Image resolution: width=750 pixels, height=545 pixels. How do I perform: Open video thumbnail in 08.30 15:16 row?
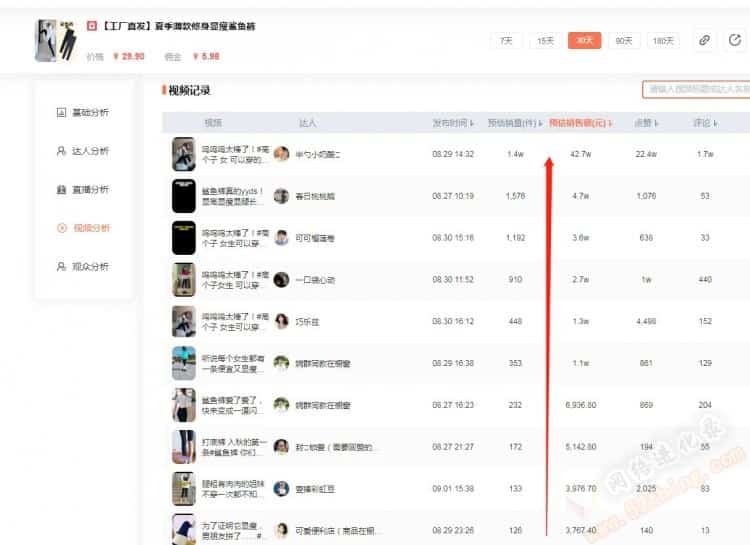184,238
